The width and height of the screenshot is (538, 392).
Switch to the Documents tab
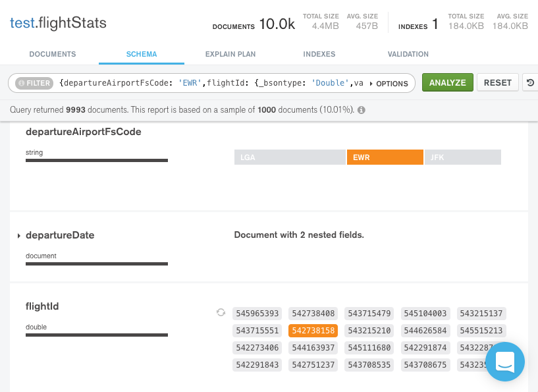coord(53,54)
